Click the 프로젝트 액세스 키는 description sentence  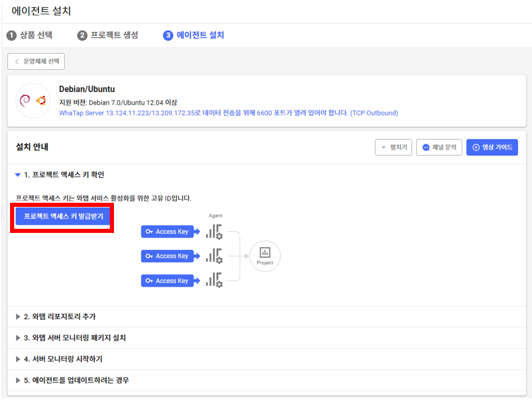pyautogui.click(x=103, y=198)
